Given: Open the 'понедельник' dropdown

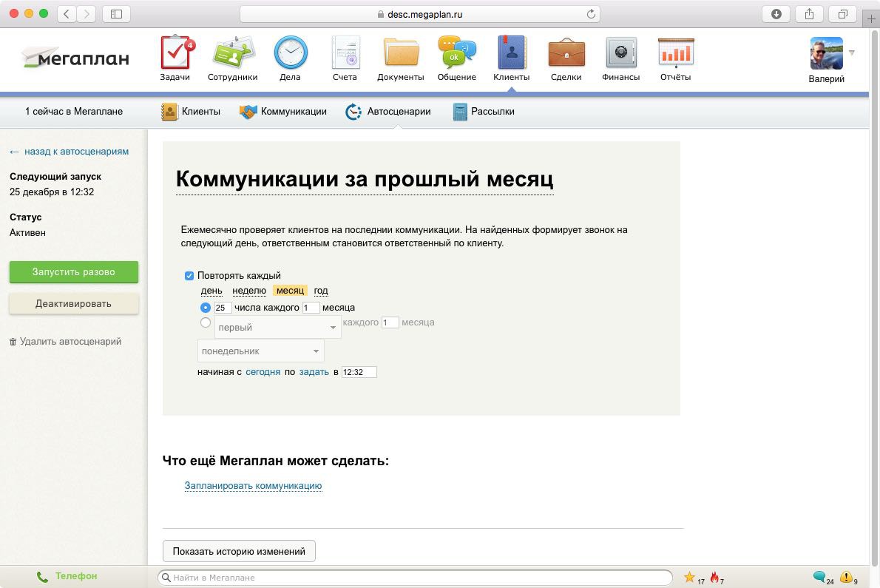Looking at the screenshot, I should coord(260,351).
